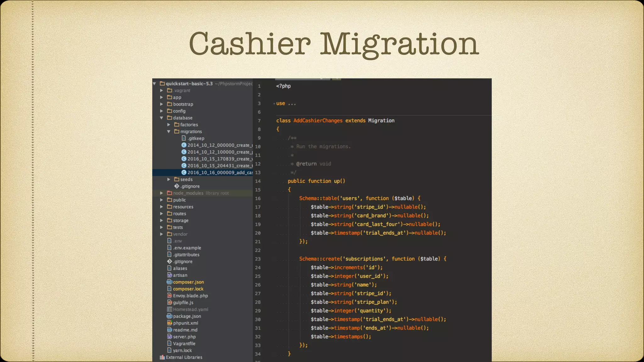Expand the config folder arrow
Viewport: 644px width, 362px height.
tap(162, 111)
